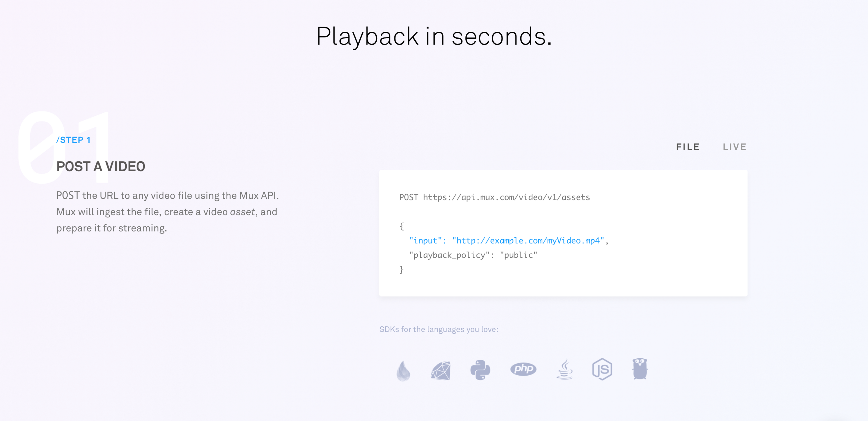This screenshot has width=868, height=421.
Task: Click the example.com/myVideo.mp4 input value
Action: (528, 241)
